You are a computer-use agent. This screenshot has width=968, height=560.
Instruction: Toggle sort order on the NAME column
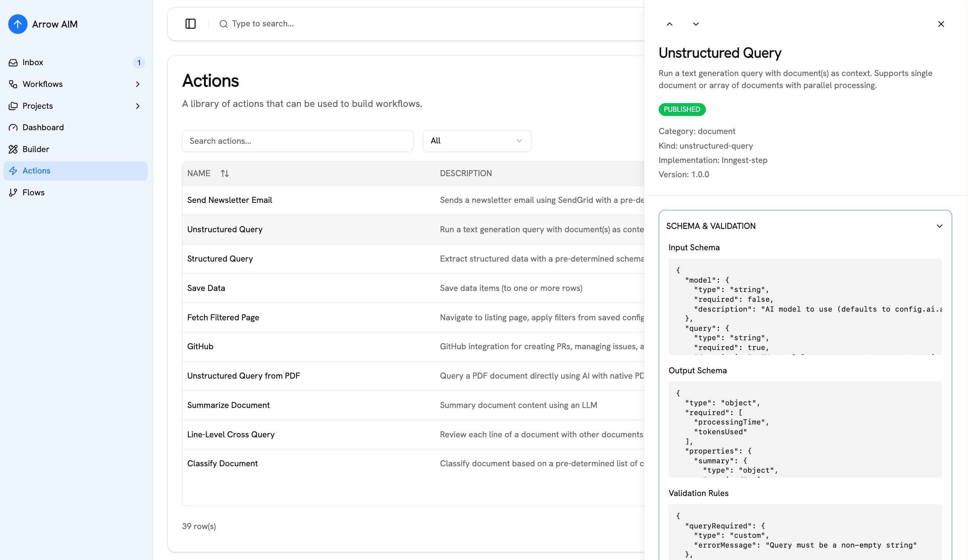point(225,173)
